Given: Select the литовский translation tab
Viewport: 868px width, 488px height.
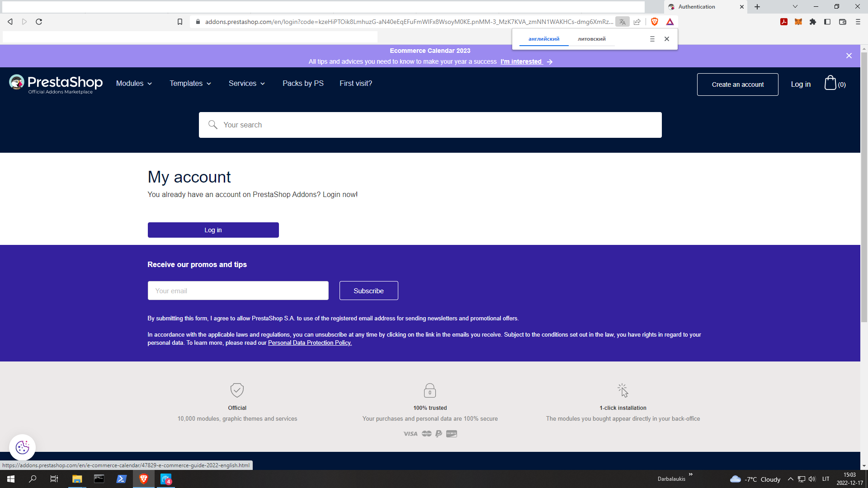Looking at the screenshot, I should (x=591, y=39).
